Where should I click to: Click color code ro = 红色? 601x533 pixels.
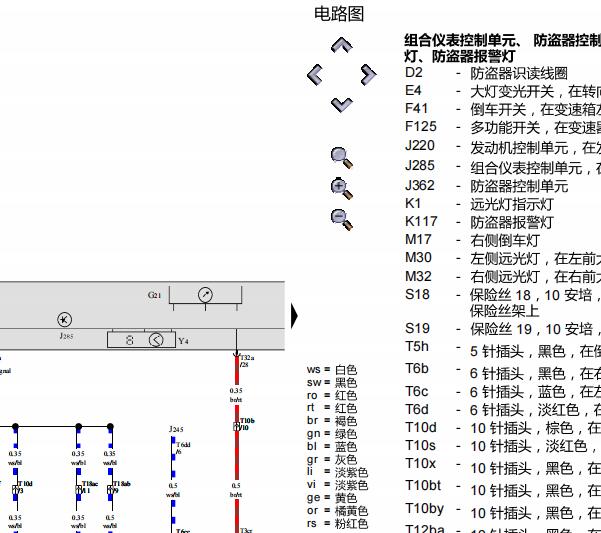coord(332,395)
